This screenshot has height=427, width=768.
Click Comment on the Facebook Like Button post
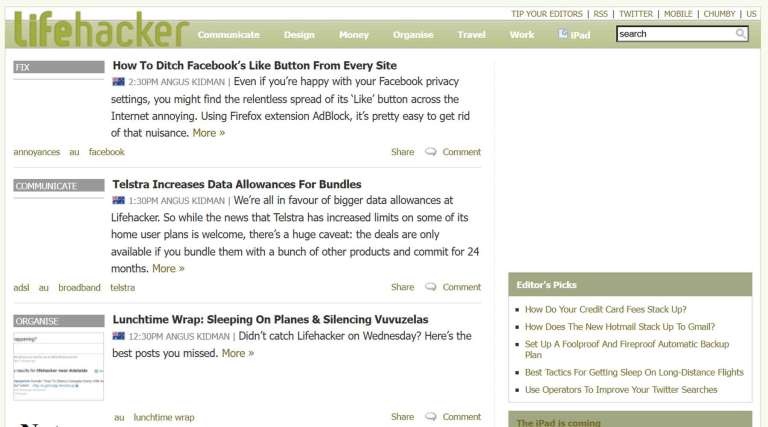click(x=462, y=152)
